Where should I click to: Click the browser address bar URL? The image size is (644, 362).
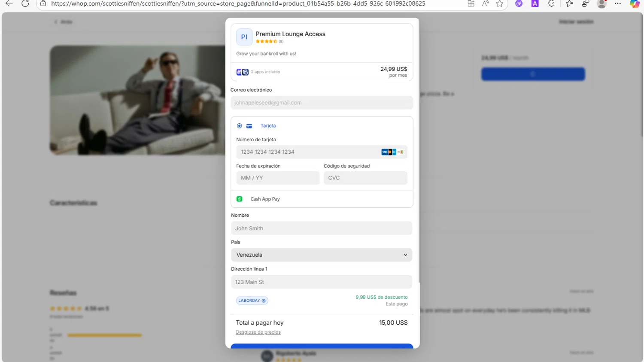coord(238,3)
